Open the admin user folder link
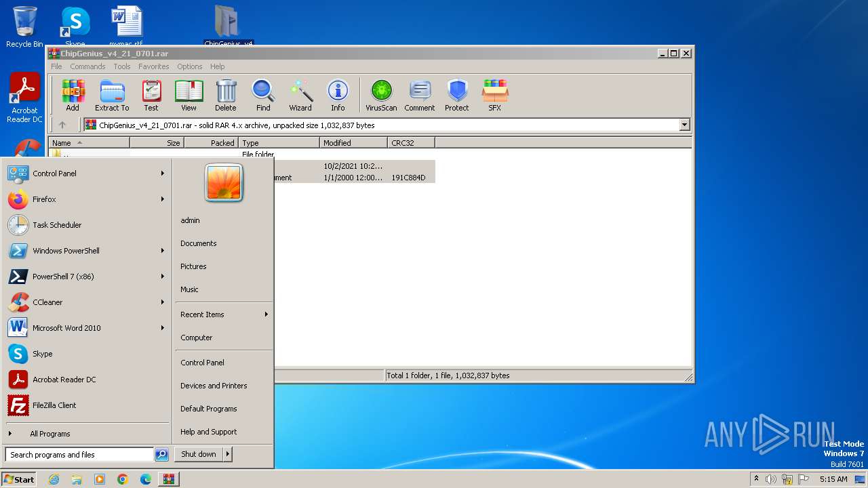Screen dimensions: 868x488 point(191,220)
